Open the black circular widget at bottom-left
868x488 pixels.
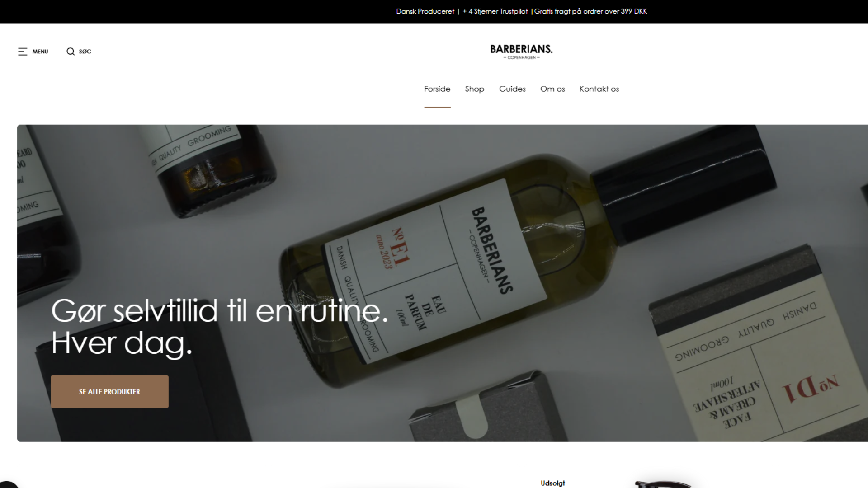[x=7, y=484]
